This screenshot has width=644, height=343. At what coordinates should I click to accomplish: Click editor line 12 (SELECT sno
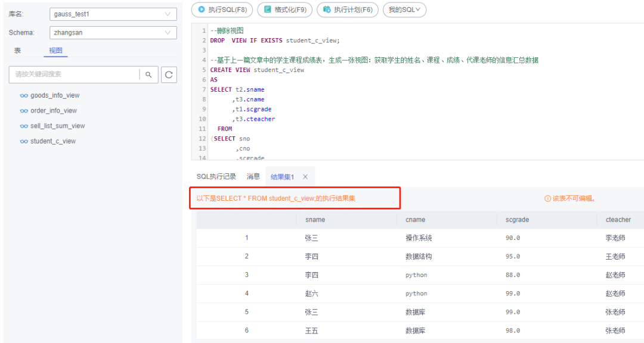pyautogui.click(x=230, y=139)
